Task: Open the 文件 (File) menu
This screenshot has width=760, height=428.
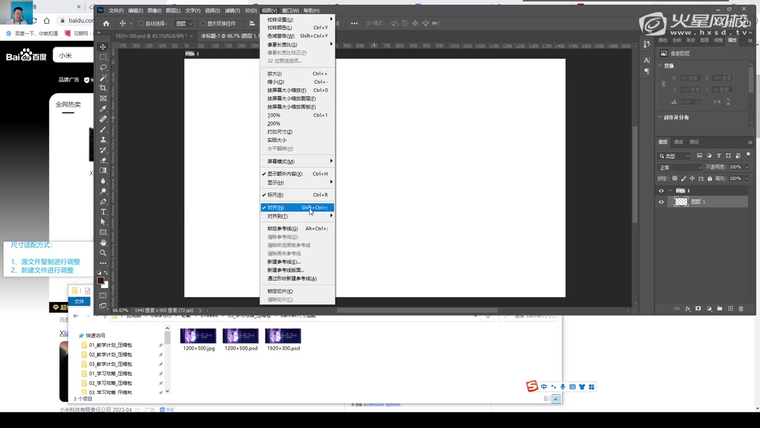Action: pyautogui.click(x=116, y=11)
